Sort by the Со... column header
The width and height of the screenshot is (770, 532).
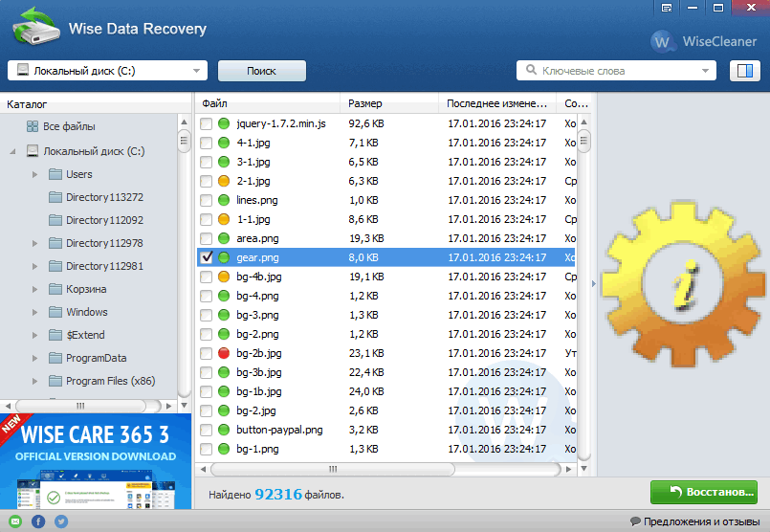[576, 103]
